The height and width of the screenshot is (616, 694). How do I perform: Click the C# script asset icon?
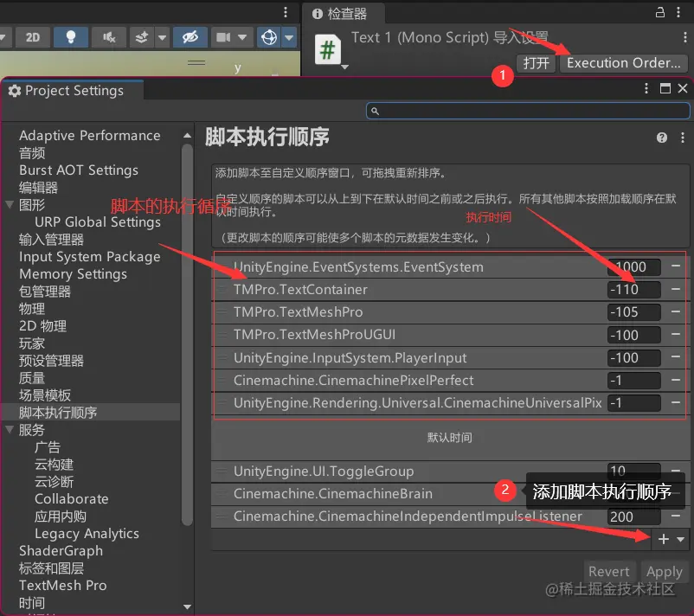tap(328, 49)
